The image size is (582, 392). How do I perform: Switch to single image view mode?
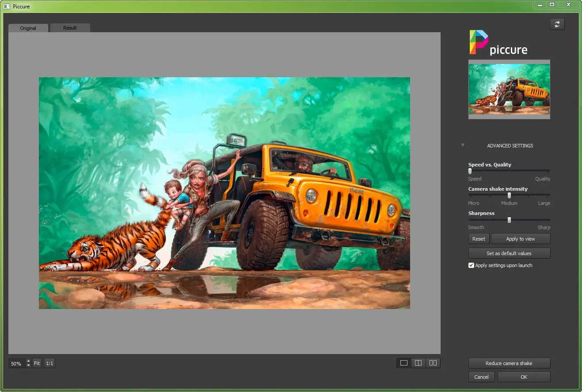[403, 362]
